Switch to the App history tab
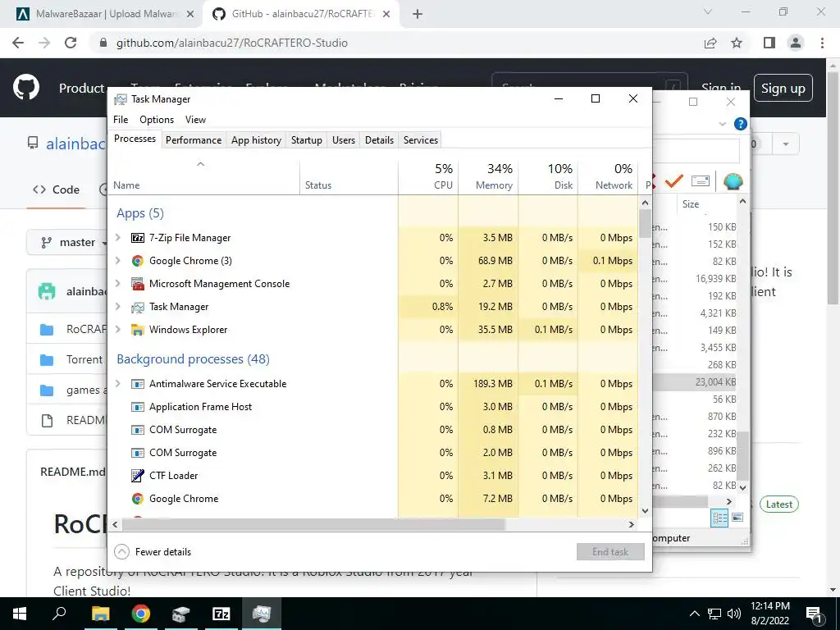The height and width of the screenshot is (630, 840). coord(256,139)
